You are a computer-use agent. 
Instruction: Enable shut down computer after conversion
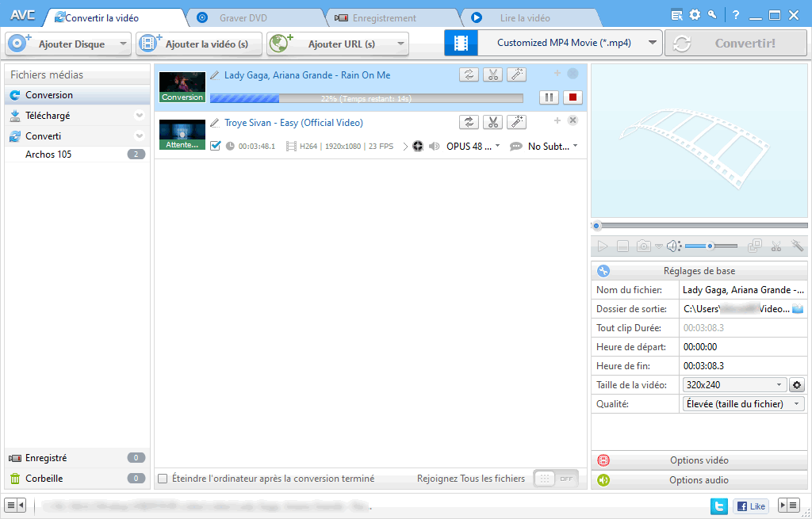point(163,479)
